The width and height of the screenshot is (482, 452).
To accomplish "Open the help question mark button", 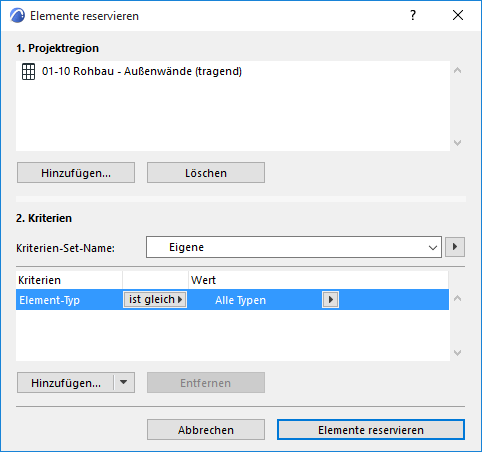I will [x=413, y=15].
